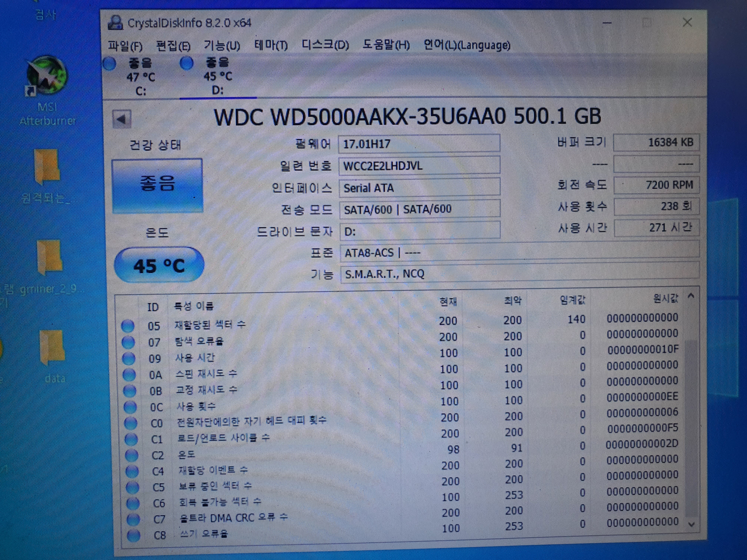Click the scroll down arrow of the SMART list
This screenshot has height=560, width=747.
coord(691,525)
